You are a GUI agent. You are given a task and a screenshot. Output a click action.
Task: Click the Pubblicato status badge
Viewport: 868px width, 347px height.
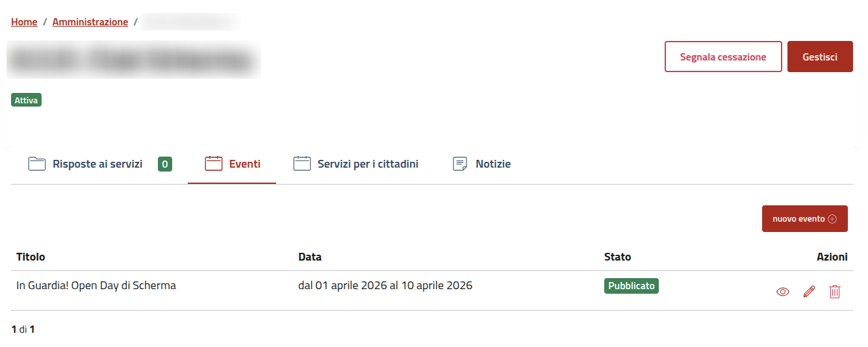click(632, 286)
